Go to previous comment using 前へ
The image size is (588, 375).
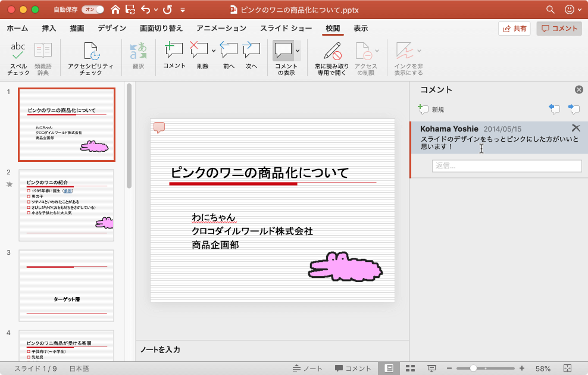(229, 57)
